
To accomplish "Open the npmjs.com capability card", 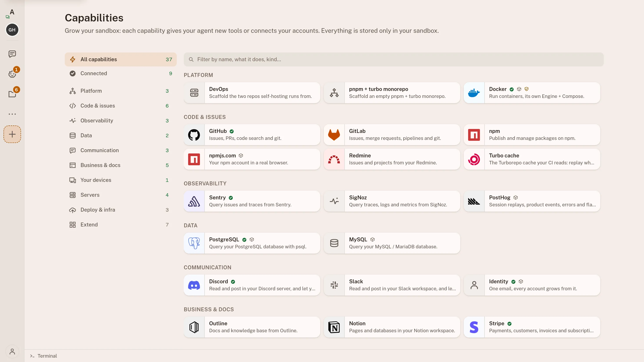I will click(252, 159).
